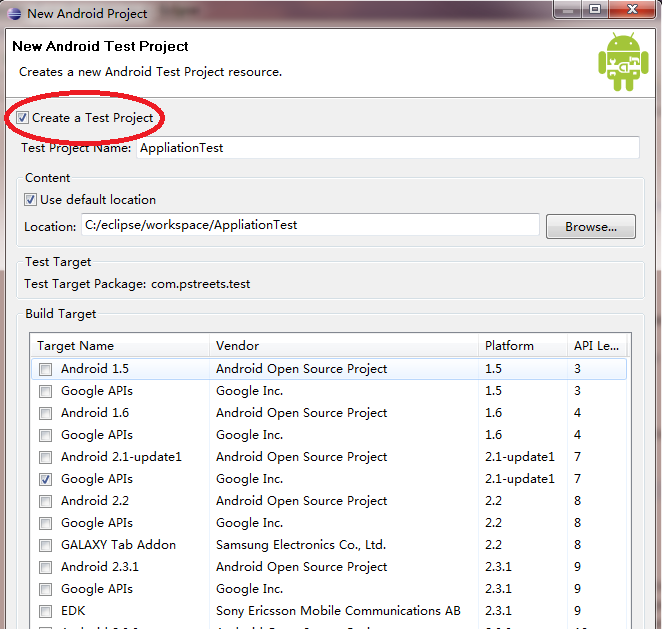Select Samsung Electronics Co., Ltd. vendor cell

click(301, 545)
